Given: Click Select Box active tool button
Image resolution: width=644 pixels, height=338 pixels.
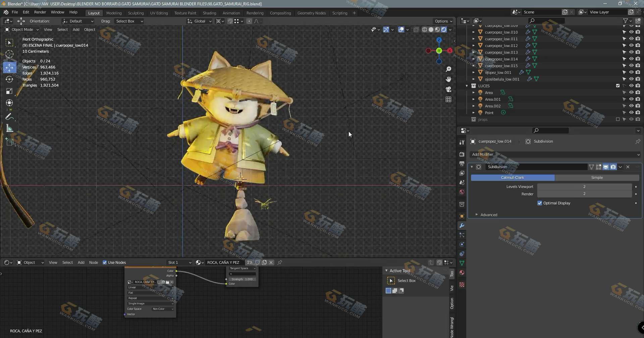Looking at the screenshot, I should (x=391, y=281).
